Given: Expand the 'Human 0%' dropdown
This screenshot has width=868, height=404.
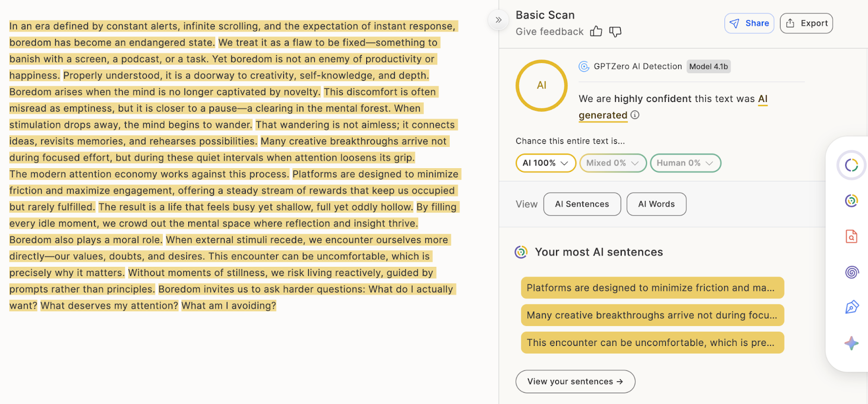Looking at the screenshot, I should click(685, 163).
